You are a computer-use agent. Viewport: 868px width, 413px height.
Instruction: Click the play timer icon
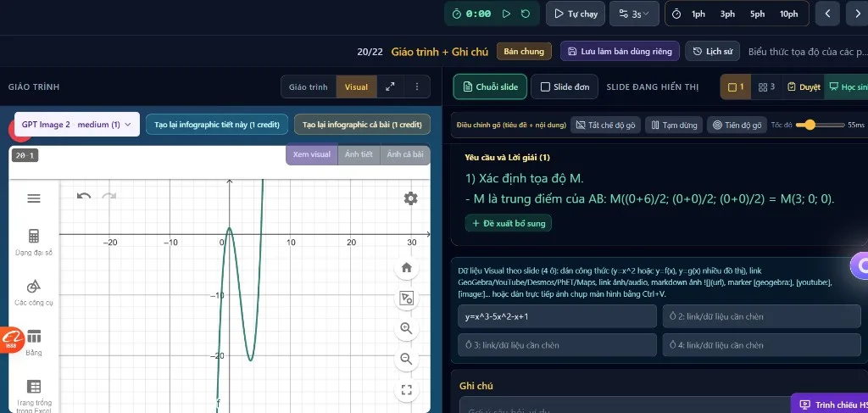506,14
